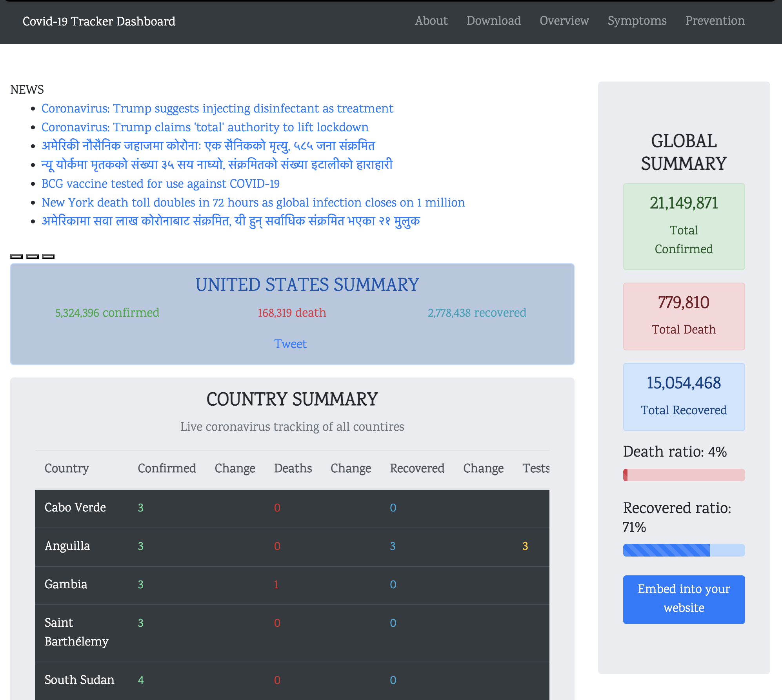782x700 pixels.
Task: Open the Nepali news about अमेरिकी नौसैनिक जहाजमा
Action: click(x=208, y=146)
